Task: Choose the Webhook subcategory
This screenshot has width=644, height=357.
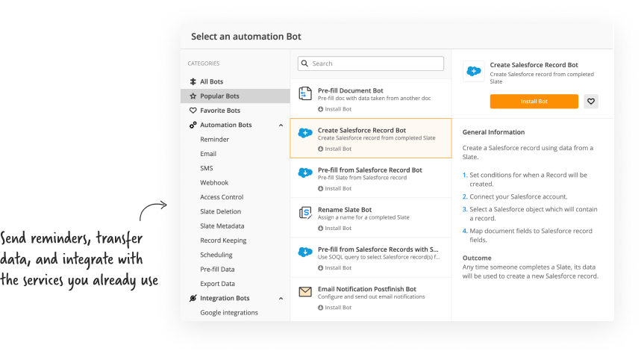Action: tap(214, 183)
